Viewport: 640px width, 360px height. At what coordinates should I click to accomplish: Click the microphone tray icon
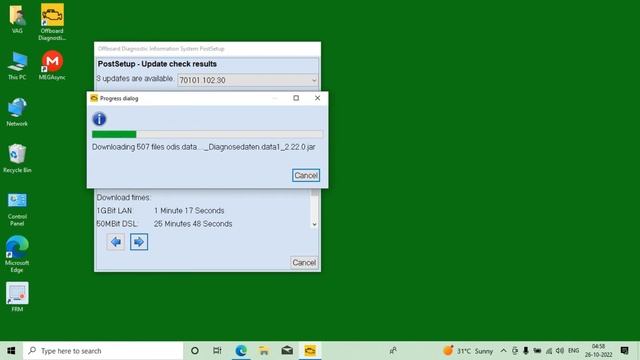coord(526,351)
